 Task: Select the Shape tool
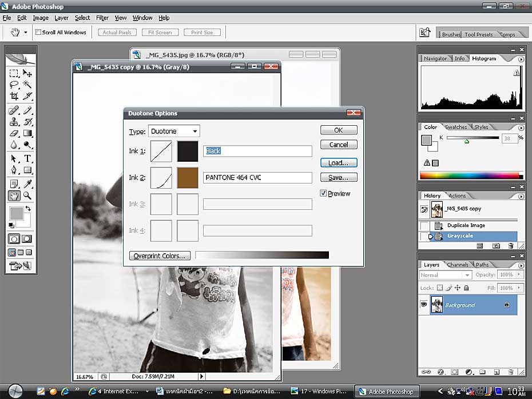27,170
